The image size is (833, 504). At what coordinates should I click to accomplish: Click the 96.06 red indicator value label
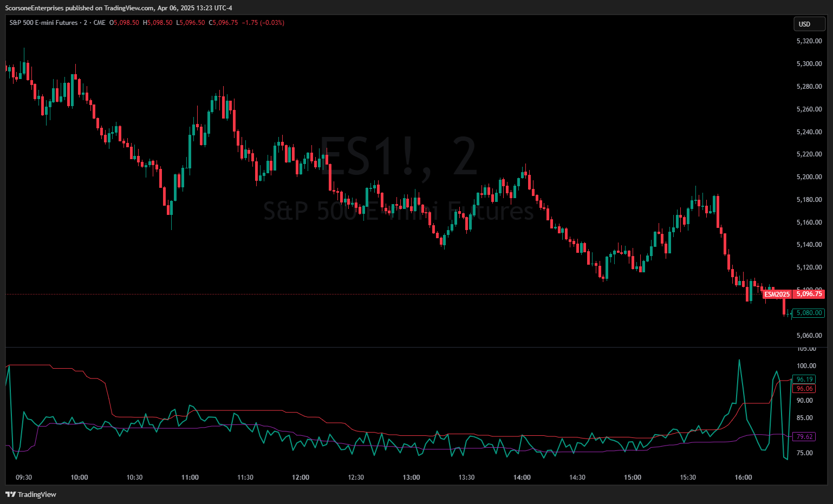point(804,389)
